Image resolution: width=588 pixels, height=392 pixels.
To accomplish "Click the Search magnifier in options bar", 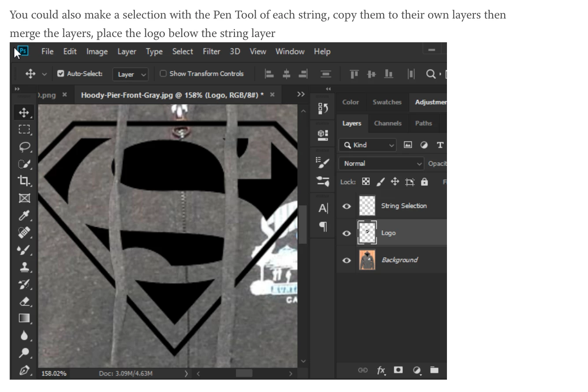I will pos(431,74).
